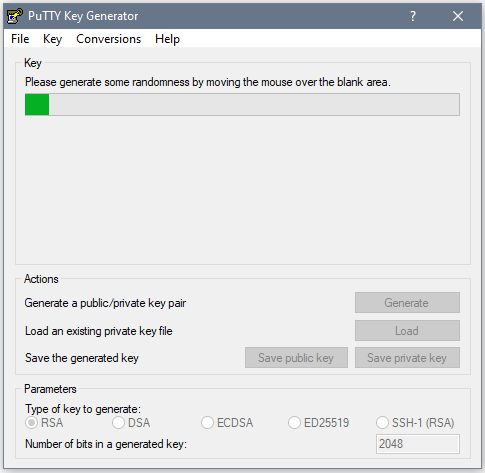Click the question mark help button
This screenshot has height=473, width=485.
413,16
